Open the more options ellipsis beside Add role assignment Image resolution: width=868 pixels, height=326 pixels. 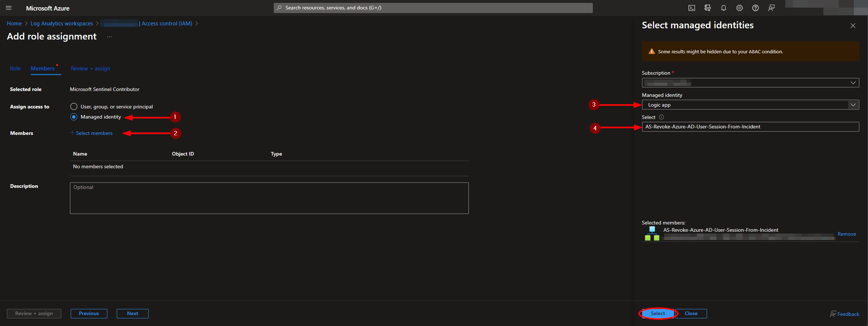click(109, 37)
